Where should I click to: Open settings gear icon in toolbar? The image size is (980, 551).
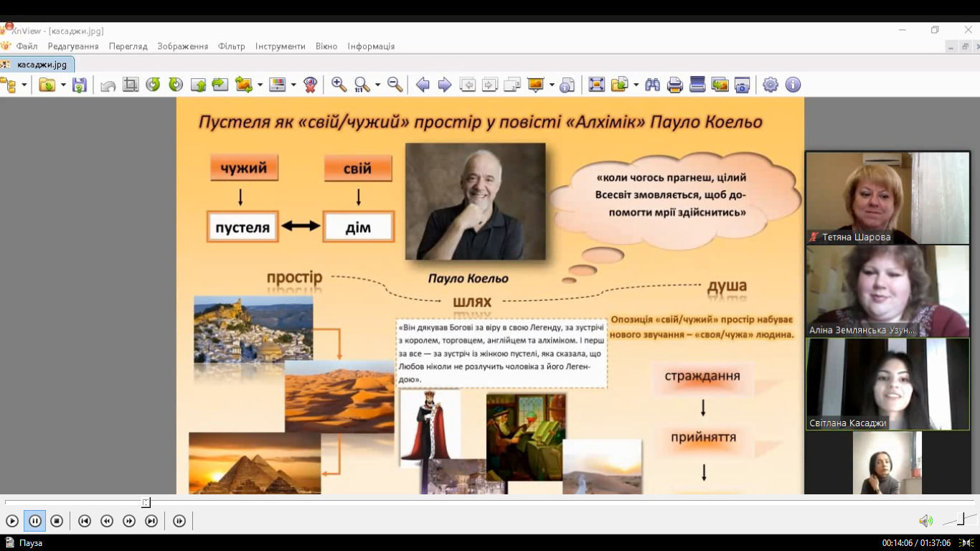(x=771, y=85)
